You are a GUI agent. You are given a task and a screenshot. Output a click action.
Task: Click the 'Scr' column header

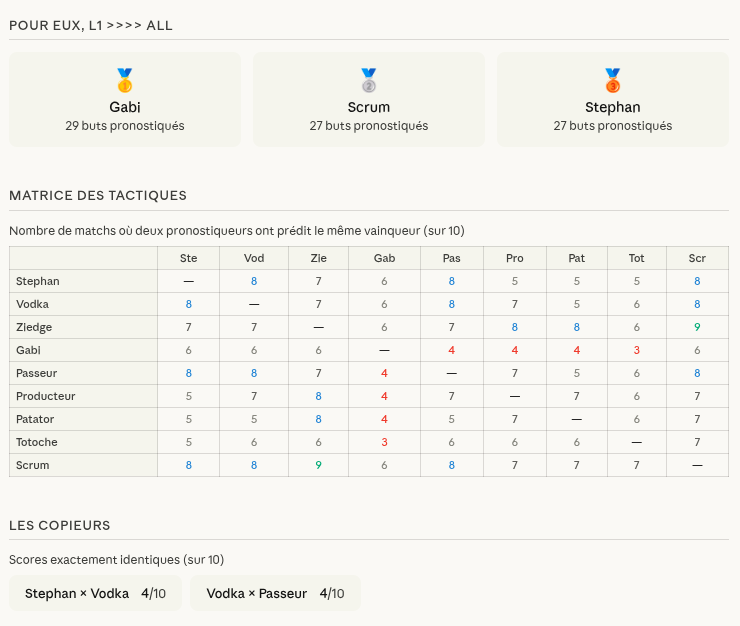point(697,258)
